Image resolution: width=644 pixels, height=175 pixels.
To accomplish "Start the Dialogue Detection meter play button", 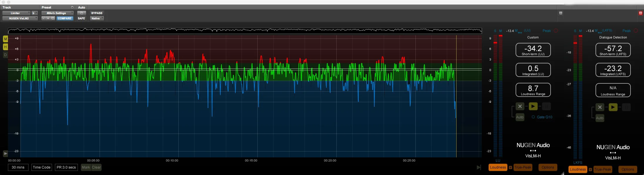I will (613, 107).
